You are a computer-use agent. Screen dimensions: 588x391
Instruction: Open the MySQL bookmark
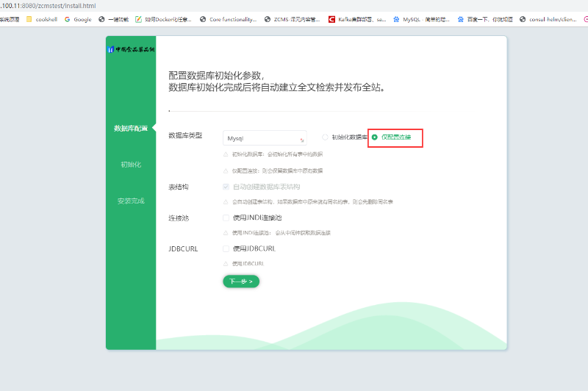coord(421,20)
